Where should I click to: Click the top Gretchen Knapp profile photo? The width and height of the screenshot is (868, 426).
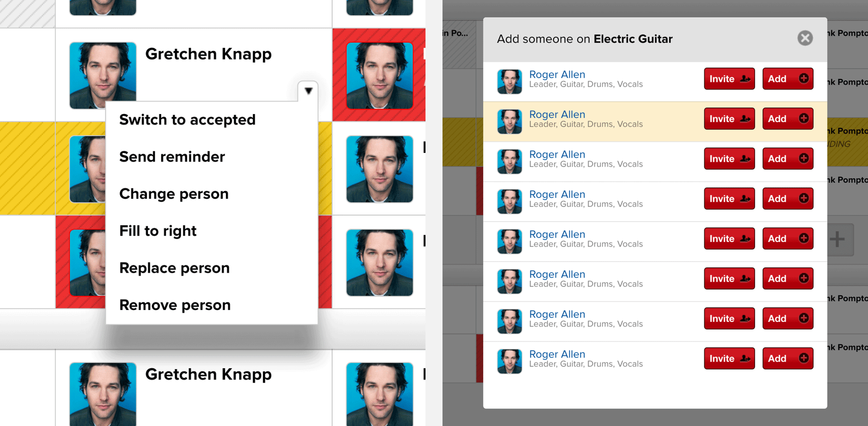pos(103,75)
